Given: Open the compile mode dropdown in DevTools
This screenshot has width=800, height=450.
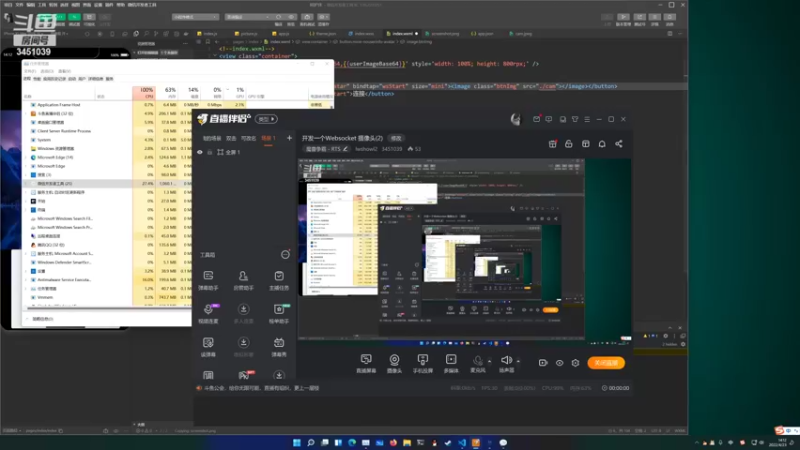Looking at the screenshot, I should point(247,17).
